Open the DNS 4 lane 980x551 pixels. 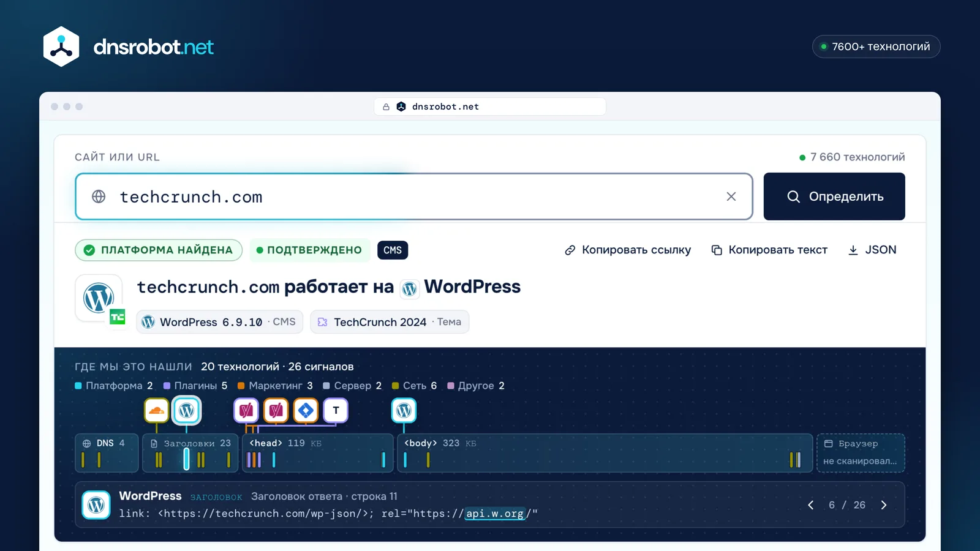(107, 453)
